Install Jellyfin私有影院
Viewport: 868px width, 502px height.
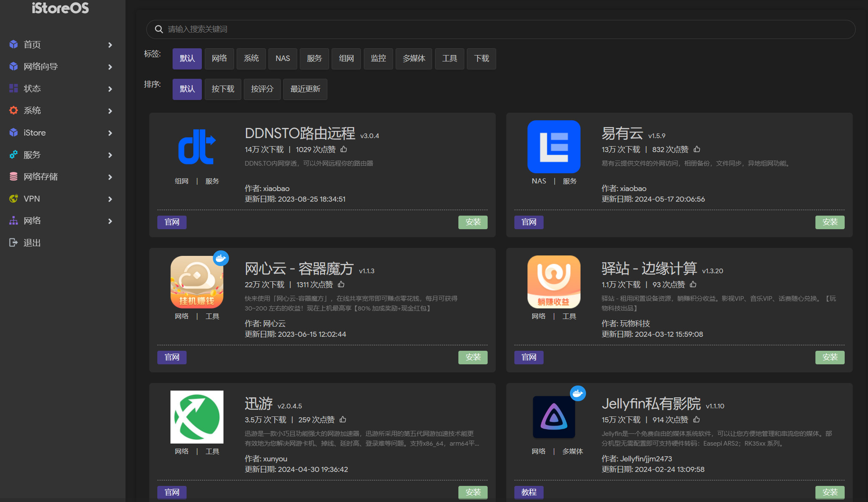(x=830, y=492)
